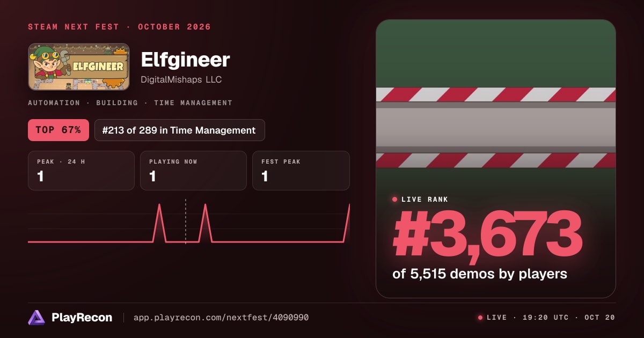Select the PLAYING NOW stat card
This screenshot has width=644, height=338.
(x=193, y=171)
